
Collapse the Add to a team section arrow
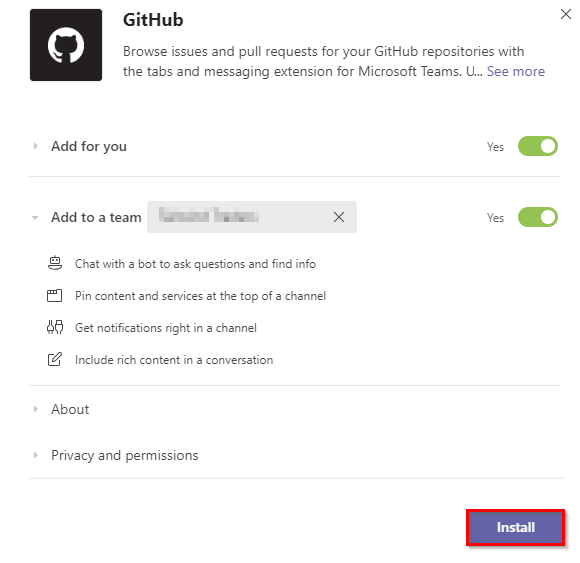pos(35,218)
